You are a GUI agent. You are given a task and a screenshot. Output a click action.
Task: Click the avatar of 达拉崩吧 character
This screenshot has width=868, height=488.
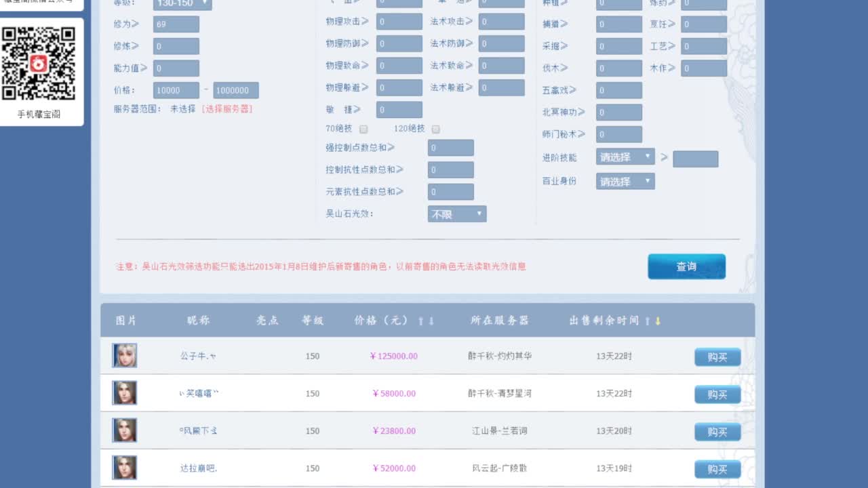click(125, 468)
